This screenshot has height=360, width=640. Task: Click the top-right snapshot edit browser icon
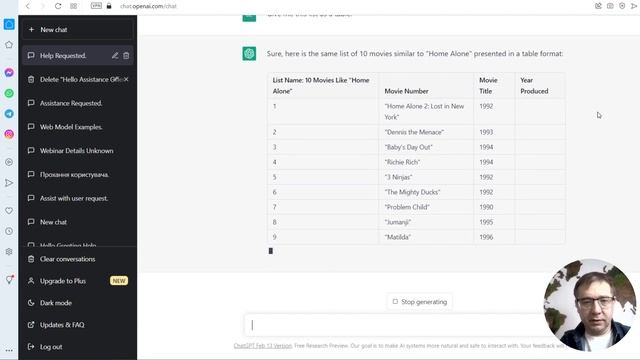click(598, 6)
